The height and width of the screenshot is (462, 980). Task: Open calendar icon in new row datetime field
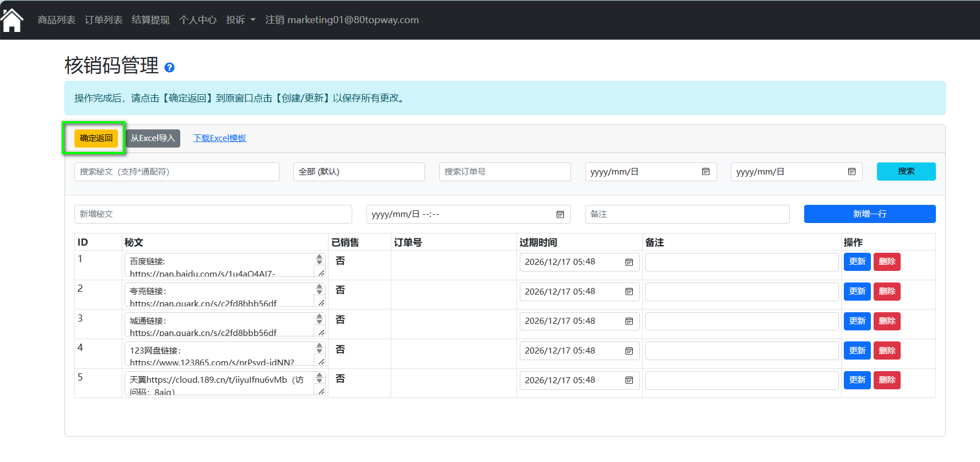point(560,214)
